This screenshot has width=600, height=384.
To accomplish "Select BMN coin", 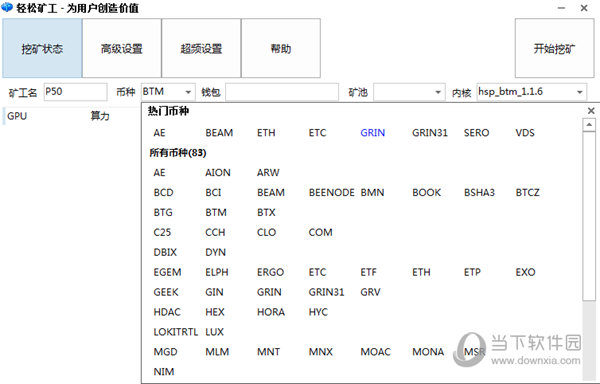I will pos(372,192).
